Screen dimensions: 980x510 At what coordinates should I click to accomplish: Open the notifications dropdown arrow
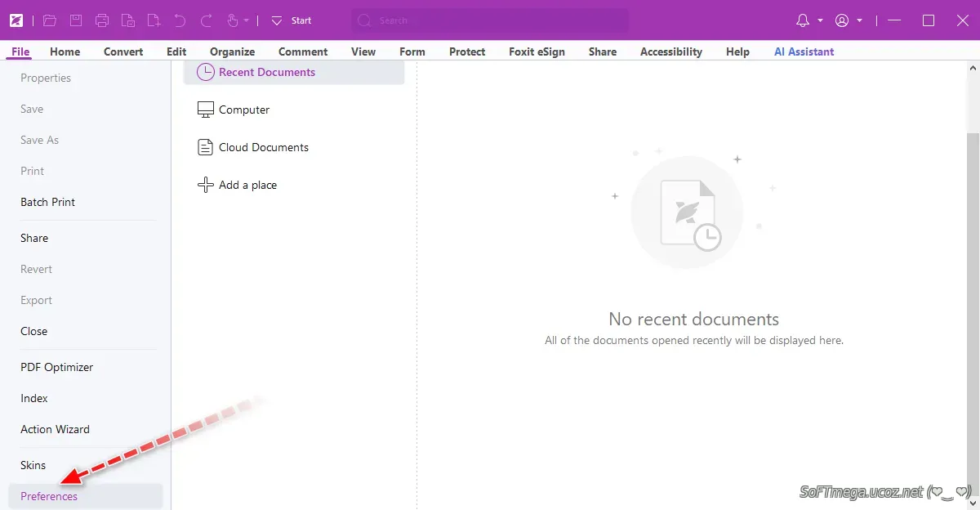(819, 20)
